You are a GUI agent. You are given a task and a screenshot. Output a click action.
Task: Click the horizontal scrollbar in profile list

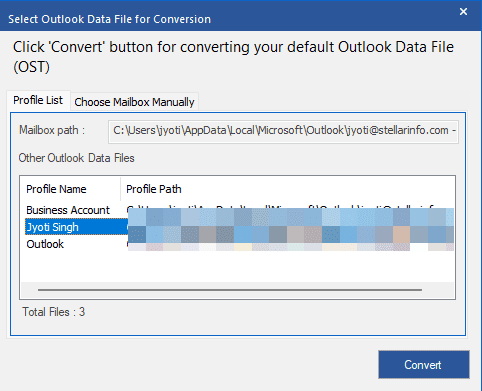[230, 290]
